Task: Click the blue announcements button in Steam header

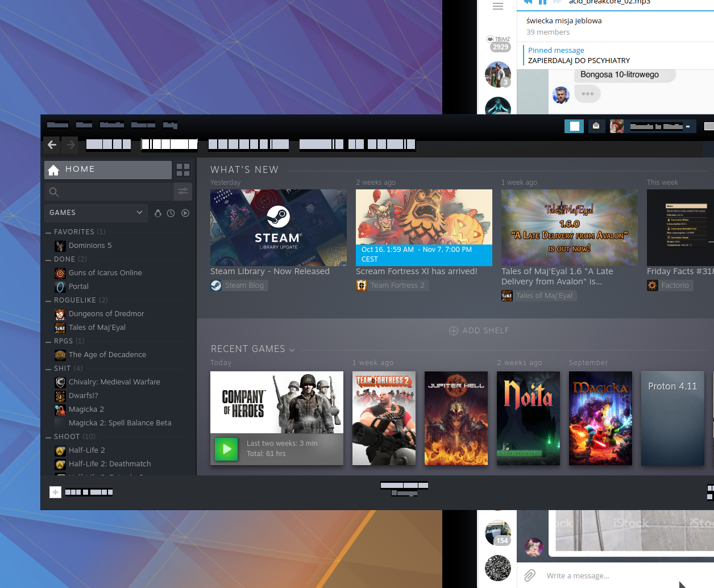Action: point(574,126)
